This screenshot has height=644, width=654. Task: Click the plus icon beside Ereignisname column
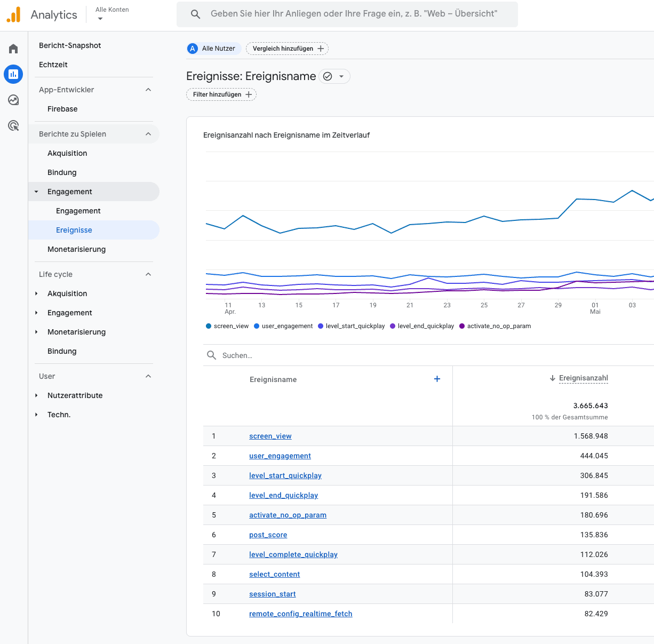437,379
